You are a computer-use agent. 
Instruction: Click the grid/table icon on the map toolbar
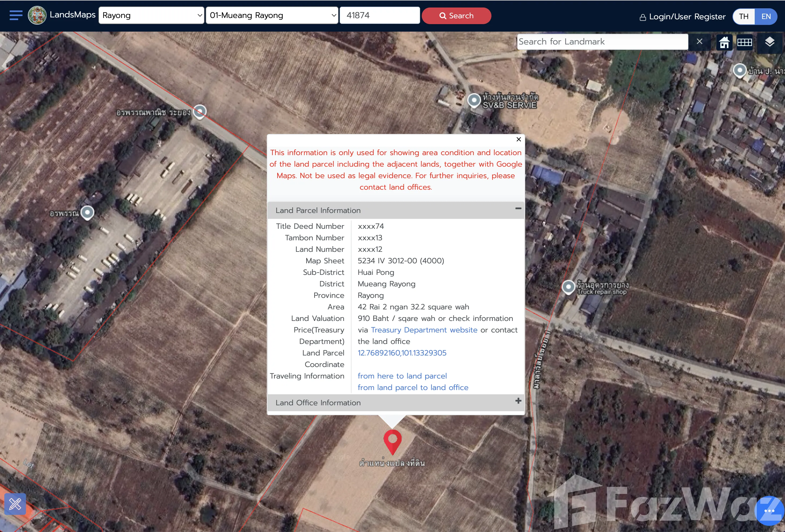[745, 43]
